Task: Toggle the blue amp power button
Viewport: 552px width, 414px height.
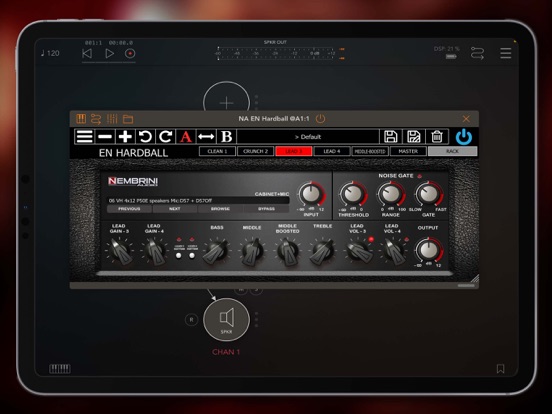Action: coord(464,137)
